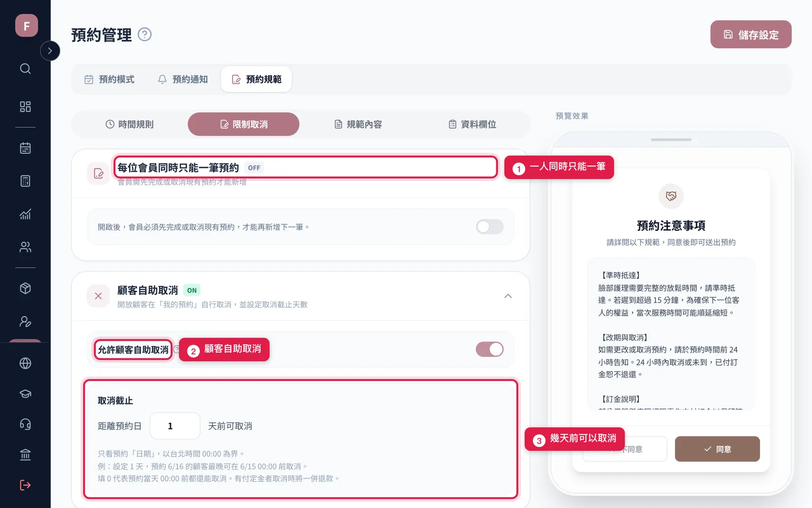This screenshot has height=508, width=812.
Task: Select the 預約規範 tab
Action: tap(256, 79)
